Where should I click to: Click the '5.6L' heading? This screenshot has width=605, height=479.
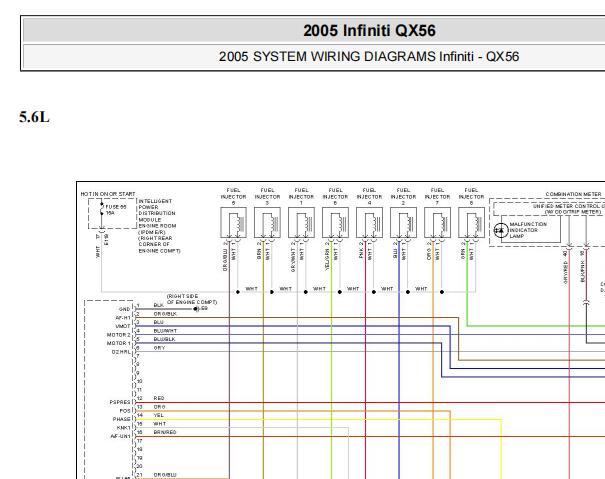[x=34, y=117]
